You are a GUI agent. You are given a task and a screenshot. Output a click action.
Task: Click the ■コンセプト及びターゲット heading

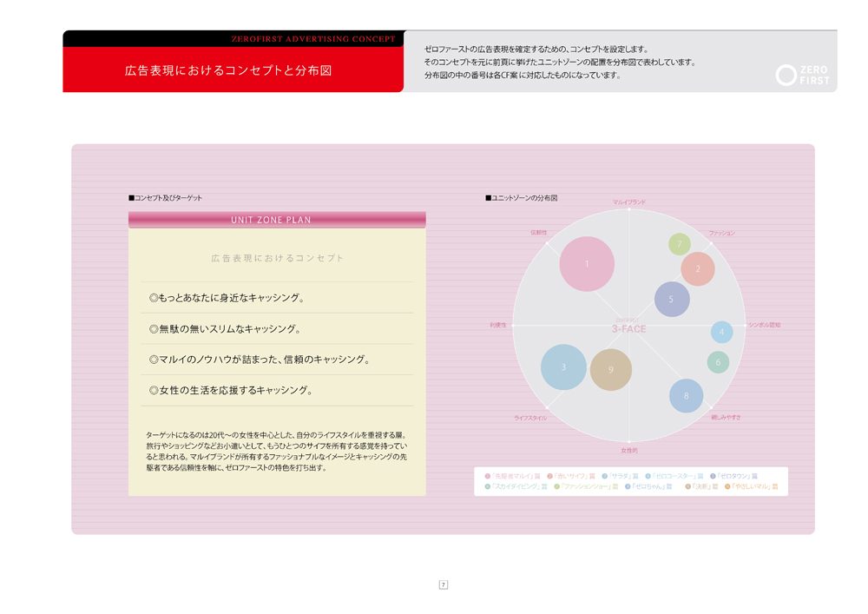pyautogui.click(x=165, y=198)
